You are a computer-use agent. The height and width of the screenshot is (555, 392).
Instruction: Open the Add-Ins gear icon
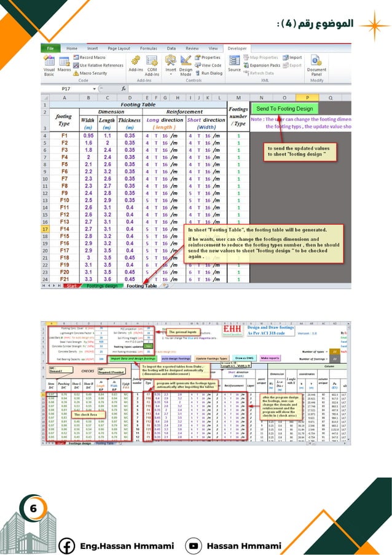136,64
